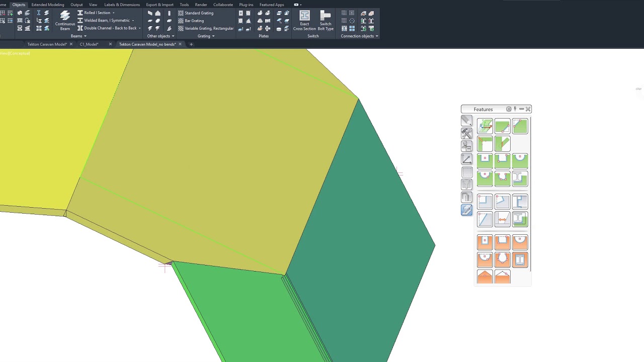Switch to Tekton Caravan Model document tab

pos(47,44)
